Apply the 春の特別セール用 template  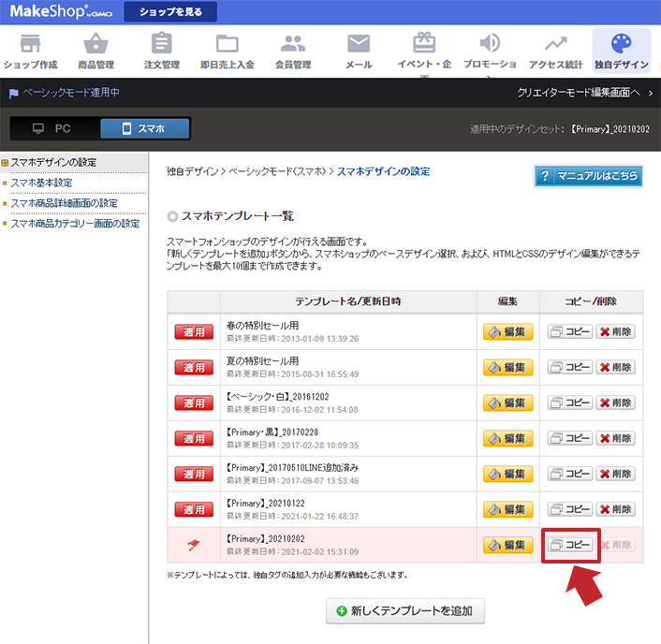pos(194,331)
